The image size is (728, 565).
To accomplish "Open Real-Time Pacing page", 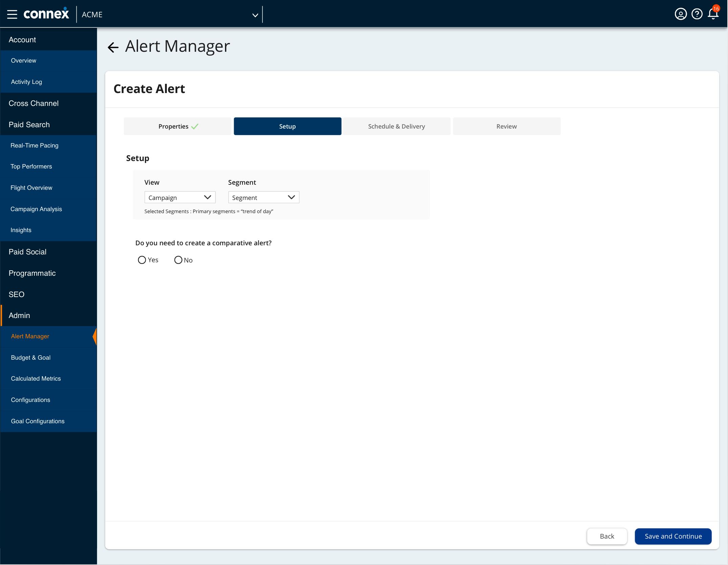I will click(x=49, y=145).
